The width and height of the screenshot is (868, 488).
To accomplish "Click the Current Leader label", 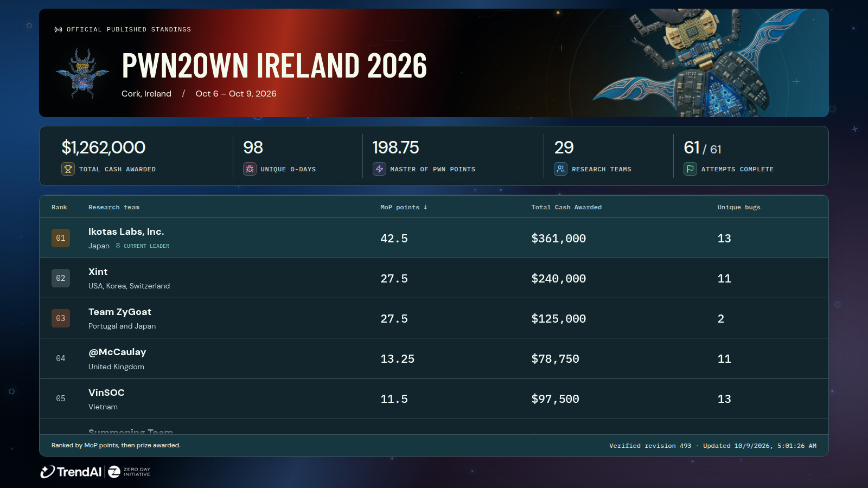I will (146, 246).
